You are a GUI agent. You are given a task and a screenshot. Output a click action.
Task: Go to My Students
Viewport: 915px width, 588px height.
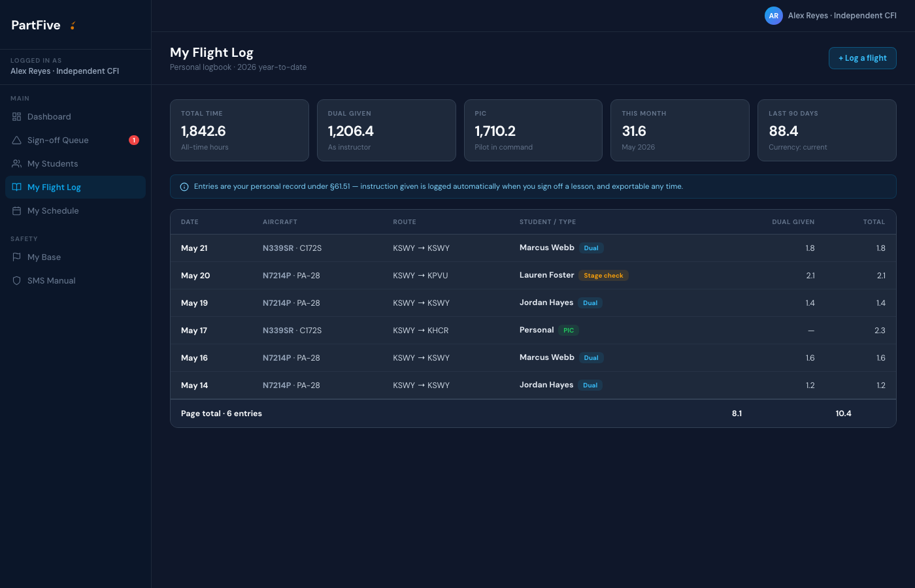pos(75,164)
